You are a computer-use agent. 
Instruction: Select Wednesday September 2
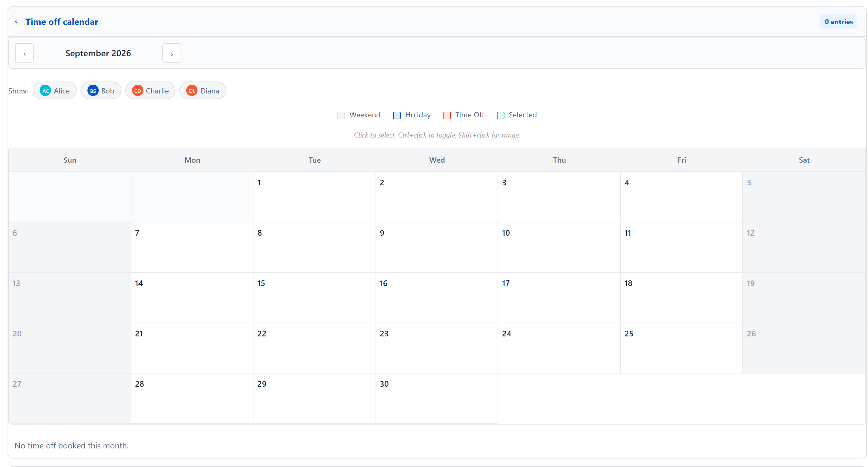[x=437, y=197]
